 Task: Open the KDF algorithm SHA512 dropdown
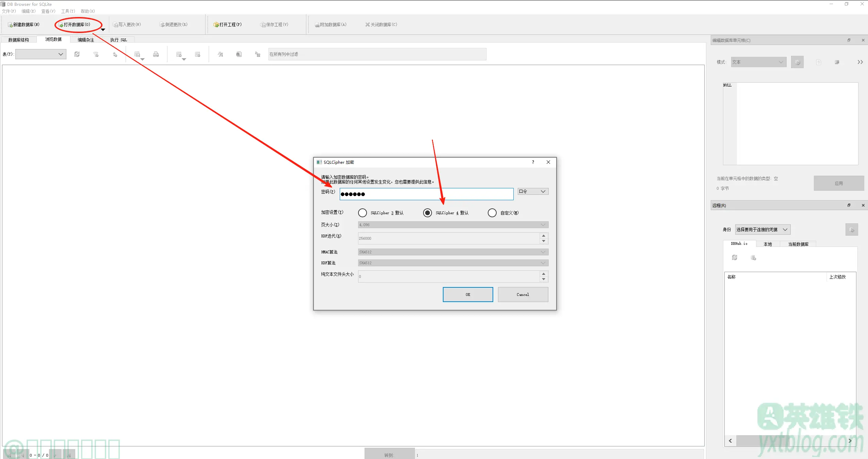coord(453,263)
